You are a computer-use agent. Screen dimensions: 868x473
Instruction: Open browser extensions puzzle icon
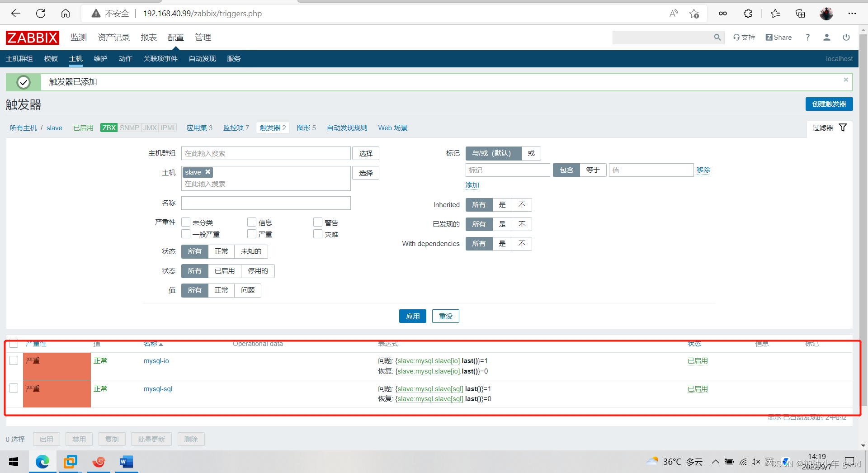tap(748, 14)
